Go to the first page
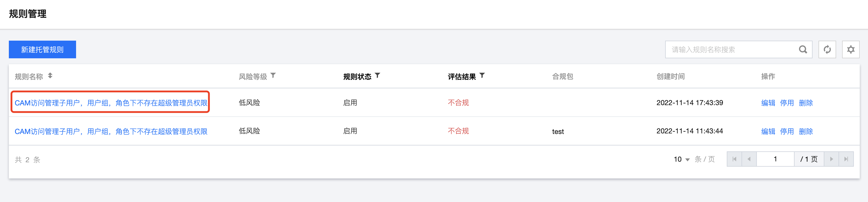The height and width of the screenshot is (202, 868). click(x=734, y=159)
